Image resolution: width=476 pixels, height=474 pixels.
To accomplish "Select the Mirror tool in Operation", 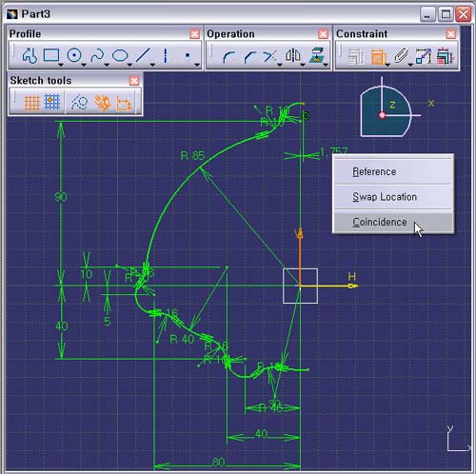I will point(293,55).
